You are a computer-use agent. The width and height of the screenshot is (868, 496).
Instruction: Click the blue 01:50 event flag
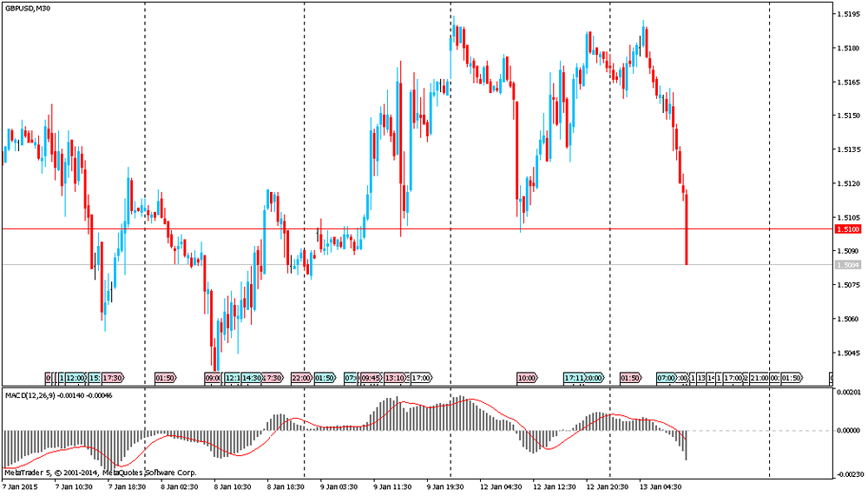coord(325,379)
